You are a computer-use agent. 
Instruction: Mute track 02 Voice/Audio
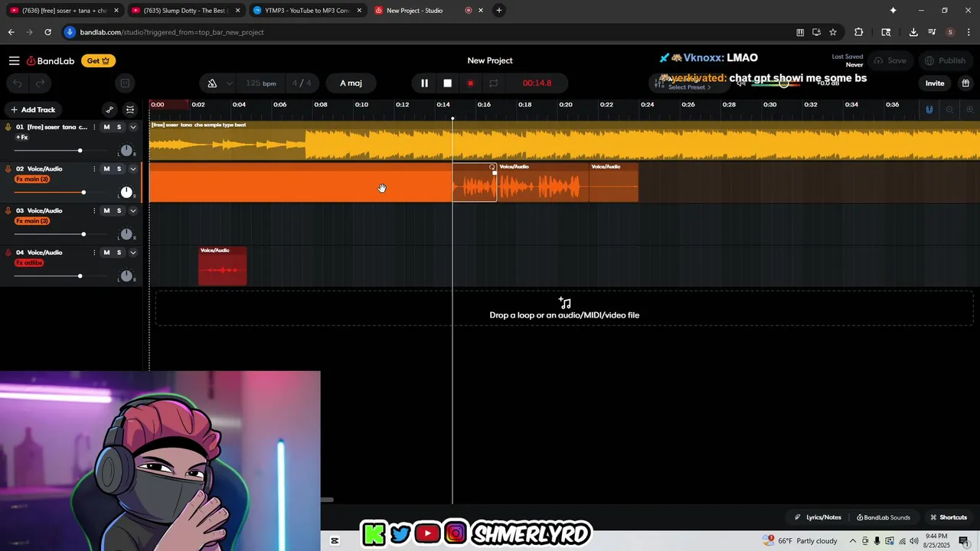(x=106, y=168)
